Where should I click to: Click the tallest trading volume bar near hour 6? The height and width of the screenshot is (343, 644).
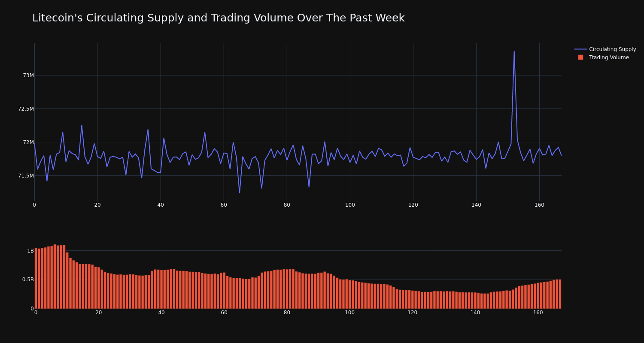(55, 277)
